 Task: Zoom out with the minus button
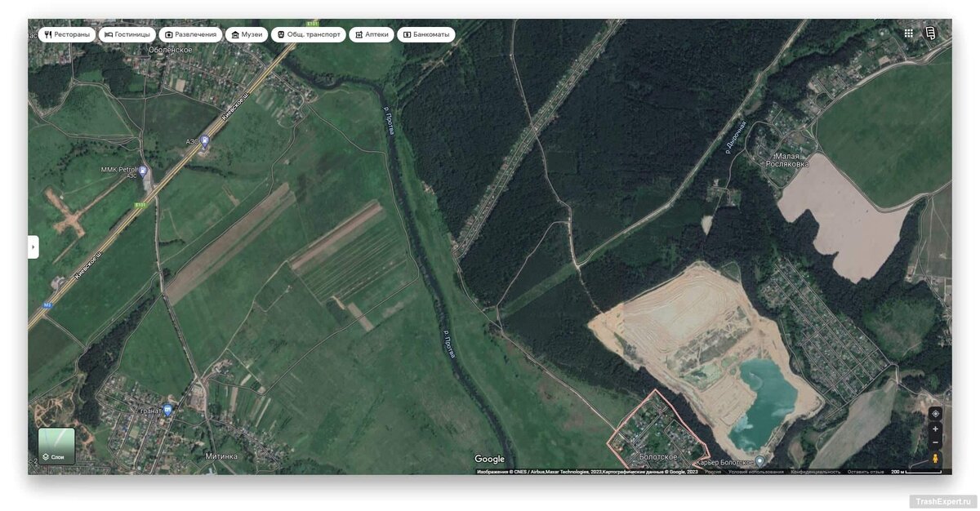coord(935,442)
